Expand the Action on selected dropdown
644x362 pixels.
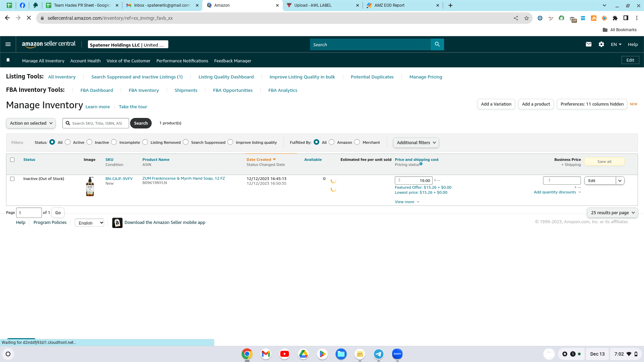click(x=31, y=123)
